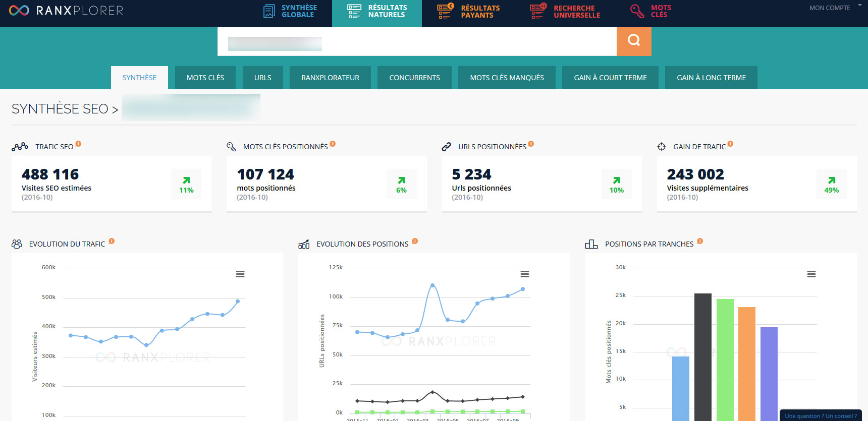Click the Trafic SEO graph icon

pyautogui.click(x=20, y=147)
